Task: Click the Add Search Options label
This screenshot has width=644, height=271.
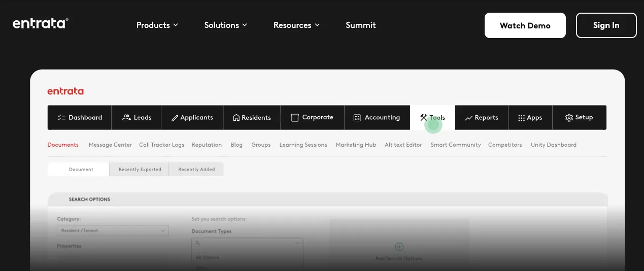Action: click(x=399, y=258)
